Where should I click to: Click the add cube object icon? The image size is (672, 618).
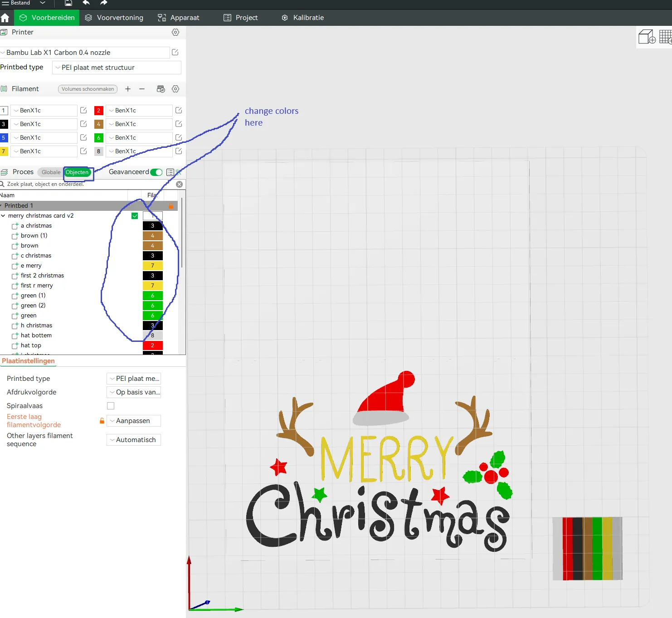[x=647, y=37]
